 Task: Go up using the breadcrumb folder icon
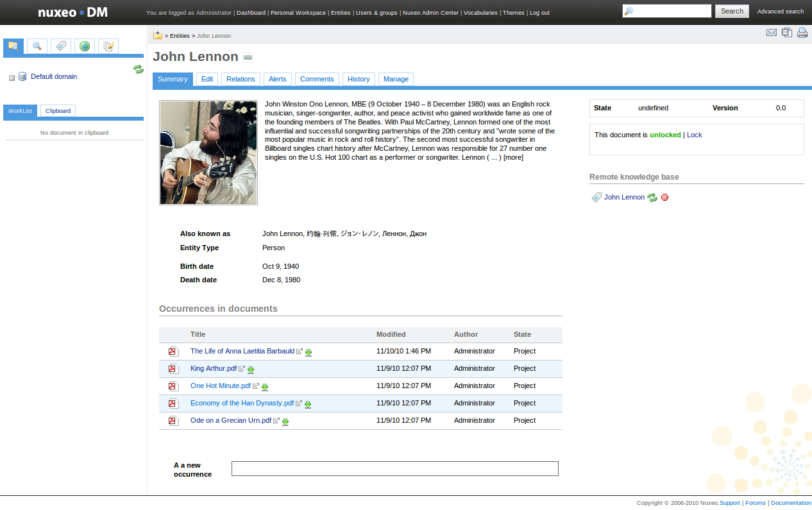coord(158,35)
